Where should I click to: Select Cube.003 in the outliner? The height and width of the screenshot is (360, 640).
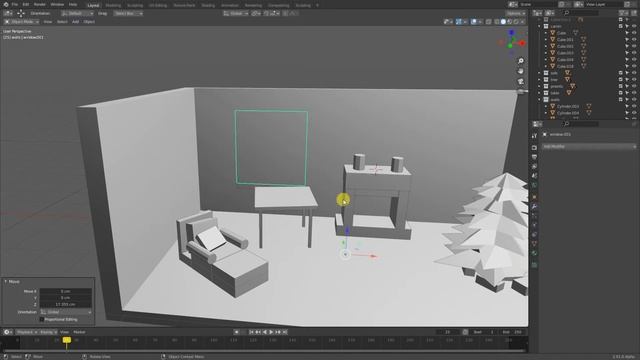pos(565,53)
